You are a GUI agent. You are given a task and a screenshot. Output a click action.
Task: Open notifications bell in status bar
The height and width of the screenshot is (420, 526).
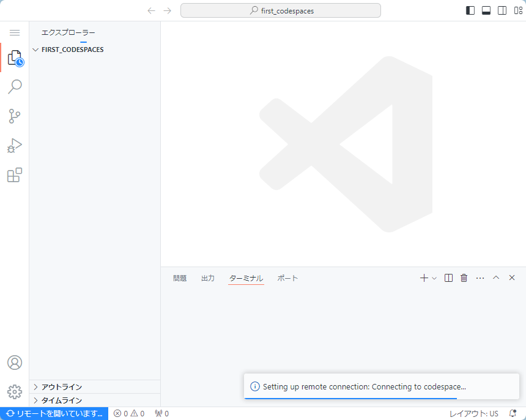513,413
